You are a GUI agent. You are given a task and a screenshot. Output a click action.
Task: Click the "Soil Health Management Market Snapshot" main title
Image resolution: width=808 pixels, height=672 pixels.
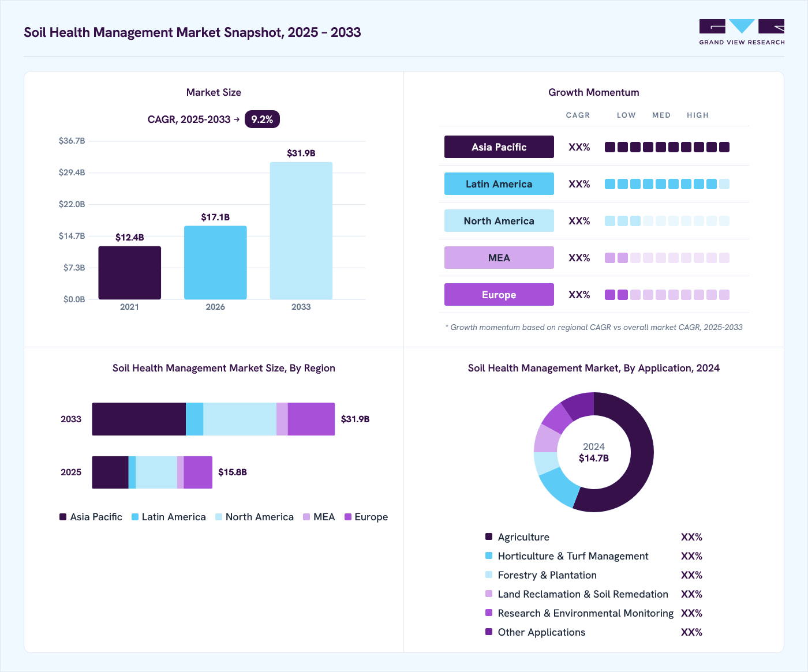(x=192, y=32)
